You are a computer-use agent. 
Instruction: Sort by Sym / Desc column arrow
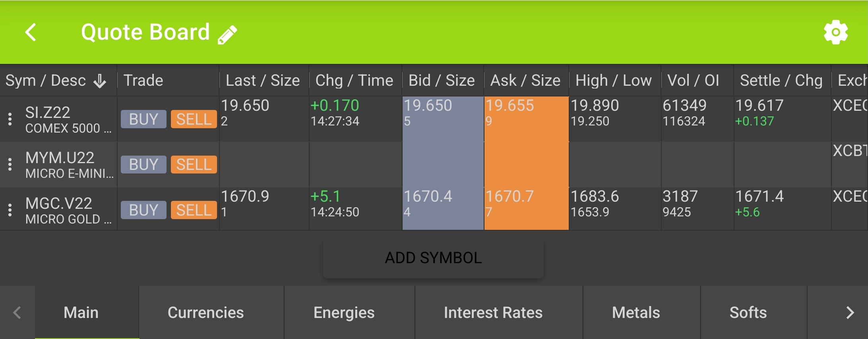click(x=100, y=81)
